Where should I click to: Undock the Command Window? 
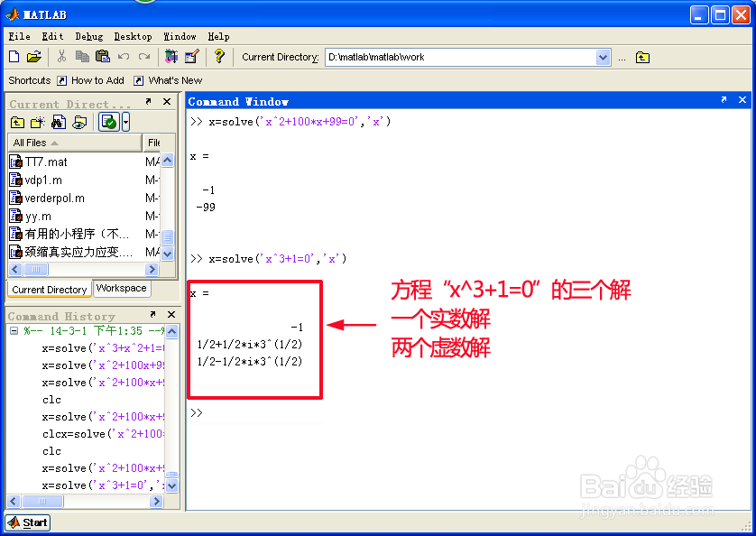click(x=724, y=99)
